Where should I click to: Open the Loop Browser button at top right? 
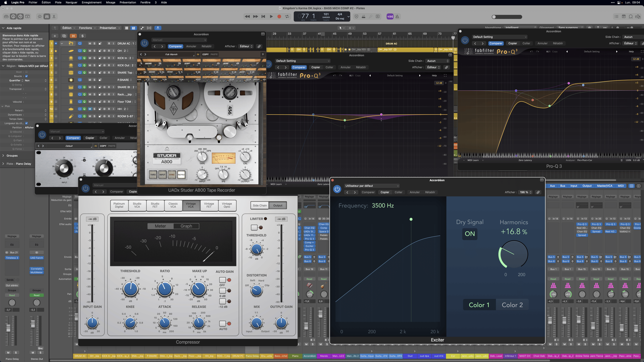tap(631, 17)
